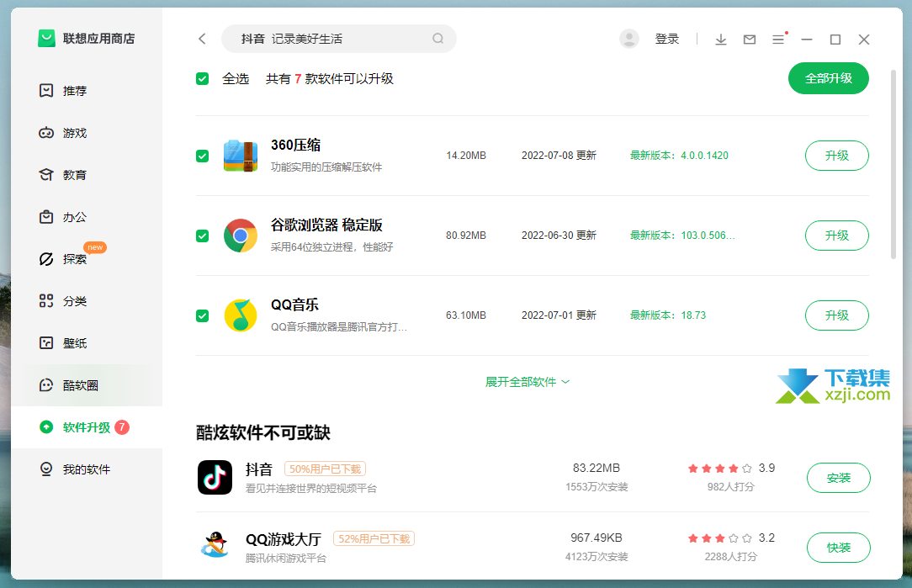Open the messages envelope icon
912x588 pixels.
pyautogui.click(x=750, y=40)
